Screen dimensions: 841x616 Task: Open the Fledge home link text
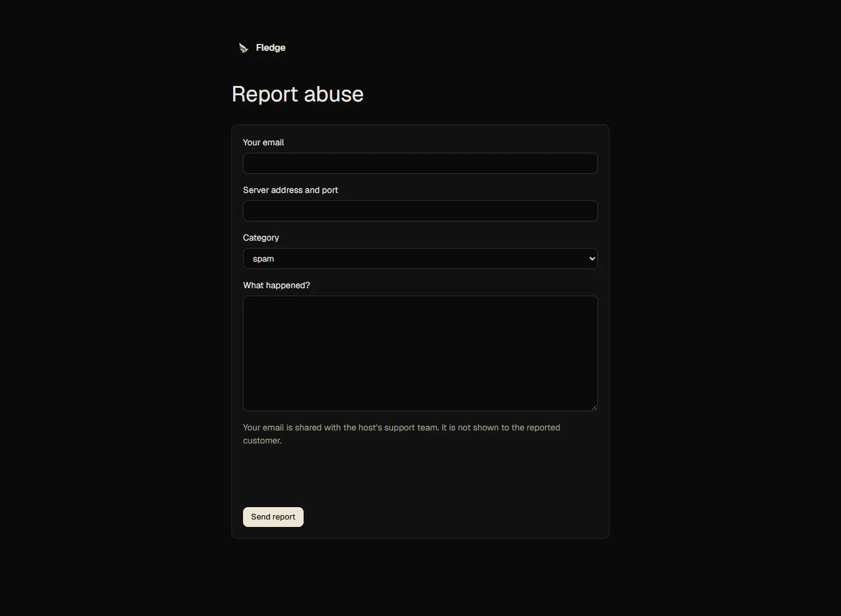[x=270, y=48]
